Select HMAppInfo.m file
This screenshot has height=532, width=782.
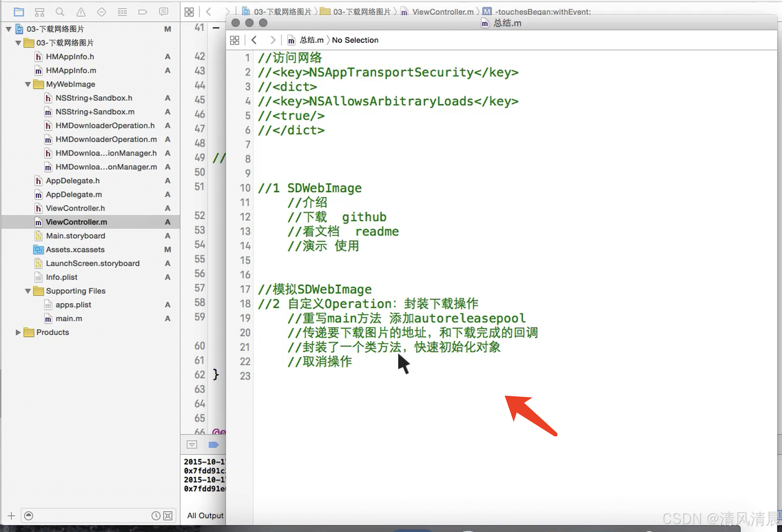coord(71,71)
